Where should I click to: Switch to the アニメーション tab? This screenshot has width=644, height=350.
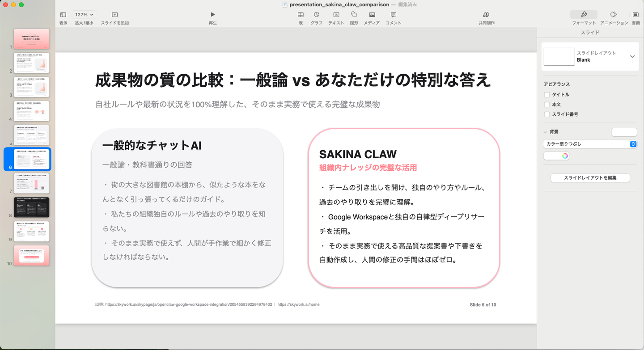click(614, 15)
